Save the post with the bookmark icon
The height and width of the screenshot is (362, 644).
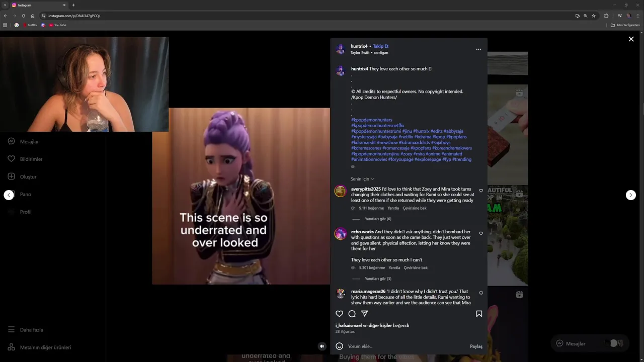tap(479, 314)
